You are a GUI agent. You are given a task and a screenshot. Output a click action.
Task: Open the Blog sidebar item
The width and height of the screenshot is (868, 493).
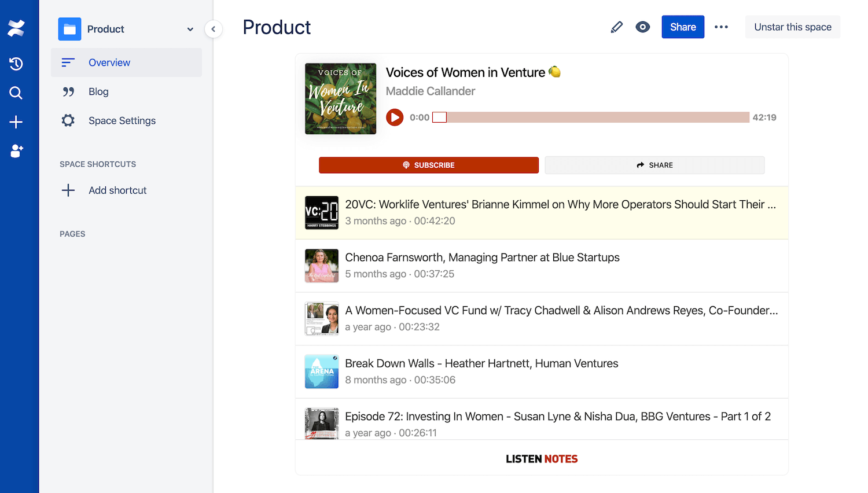(126, 91)
